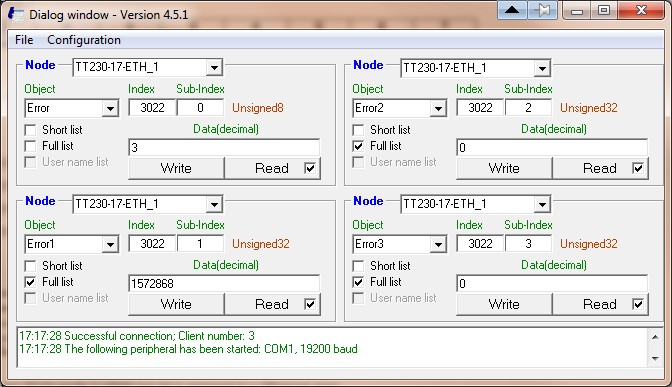
Task: Expand Node dropdown in Error panel
Action: 214,68
